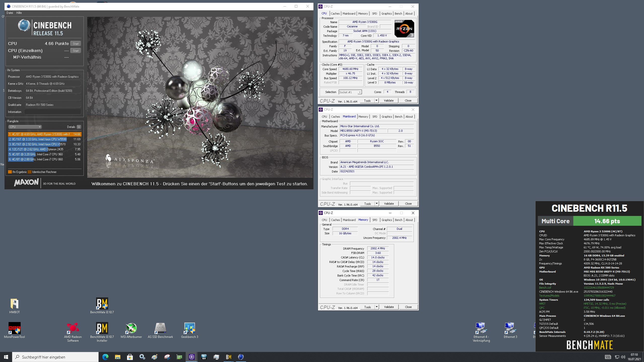
Task: Select ranking entry Intel Core i7 CPU 860
Action: click(x=45, y=159)
